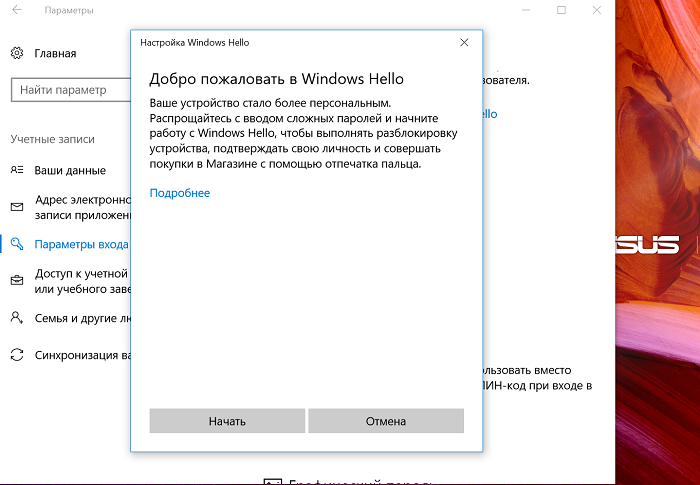This screenshot has height=485, width=700.
Task: Minimize the Параметры window
Action: click(x=526, y=10)
